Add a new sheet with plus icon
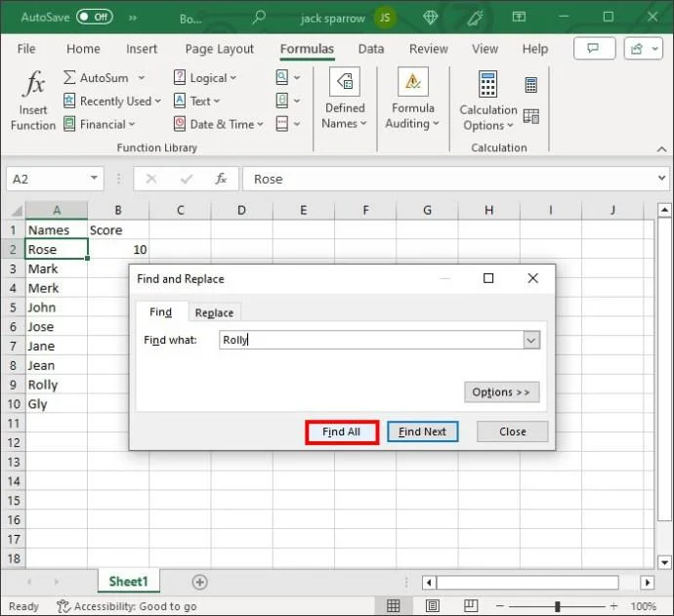 [x=199, y=582]
